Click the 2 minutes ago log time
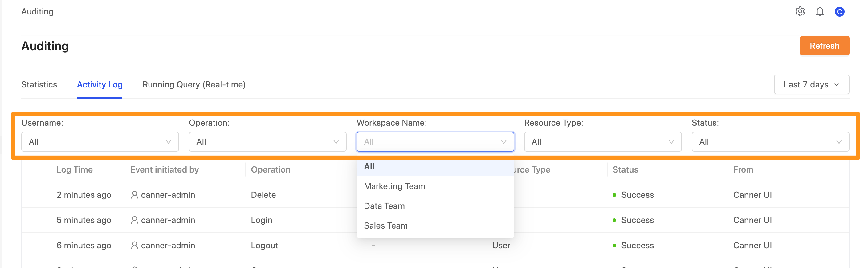Image resolution: width=868 pixels, height=268 pixels. [84, 195]
